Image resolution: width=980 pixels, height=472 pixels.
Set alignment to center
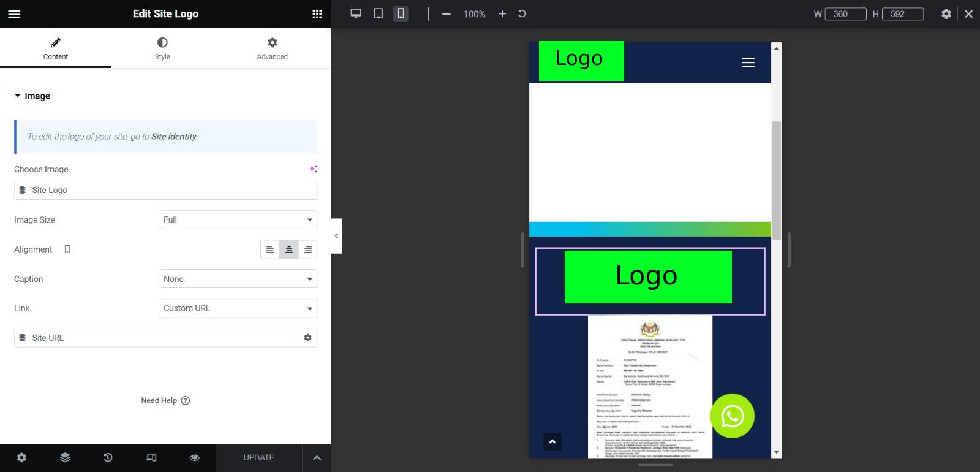click(289, 249)
